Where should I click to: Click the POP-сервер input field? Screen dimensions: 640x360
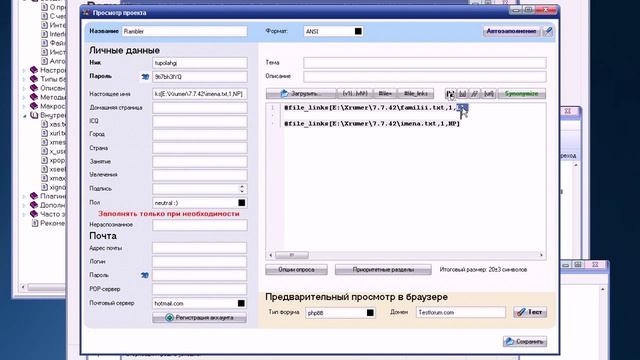pos(200,289)
